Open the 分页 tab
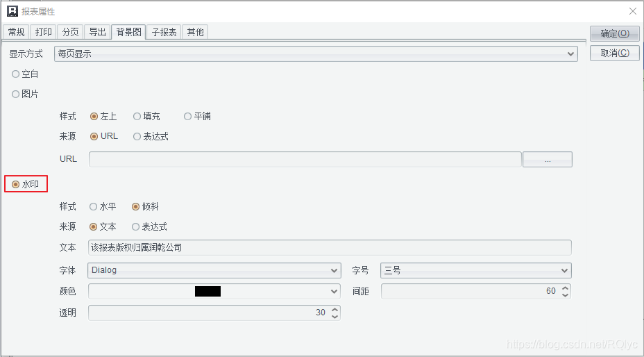 pyautogui.click(x=71, y=32)
